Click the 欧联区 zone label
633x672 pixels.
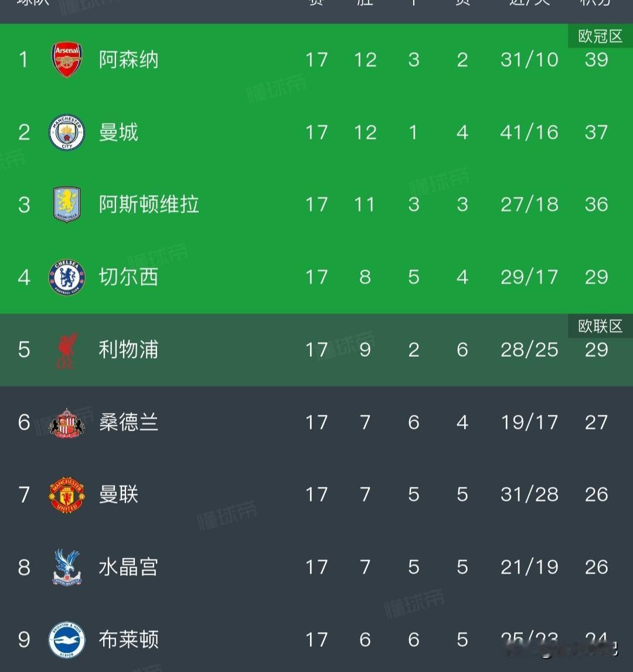[600, 326]
